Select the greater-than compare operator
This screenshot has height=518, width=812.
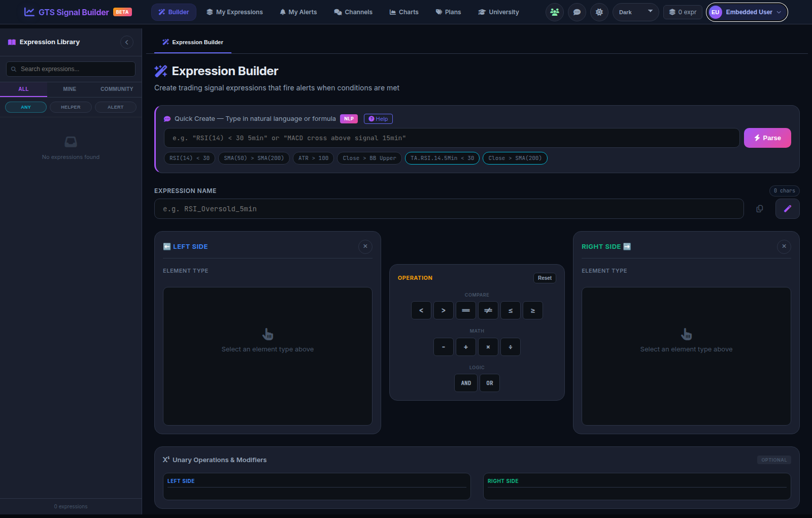click(x=444, y=310)
